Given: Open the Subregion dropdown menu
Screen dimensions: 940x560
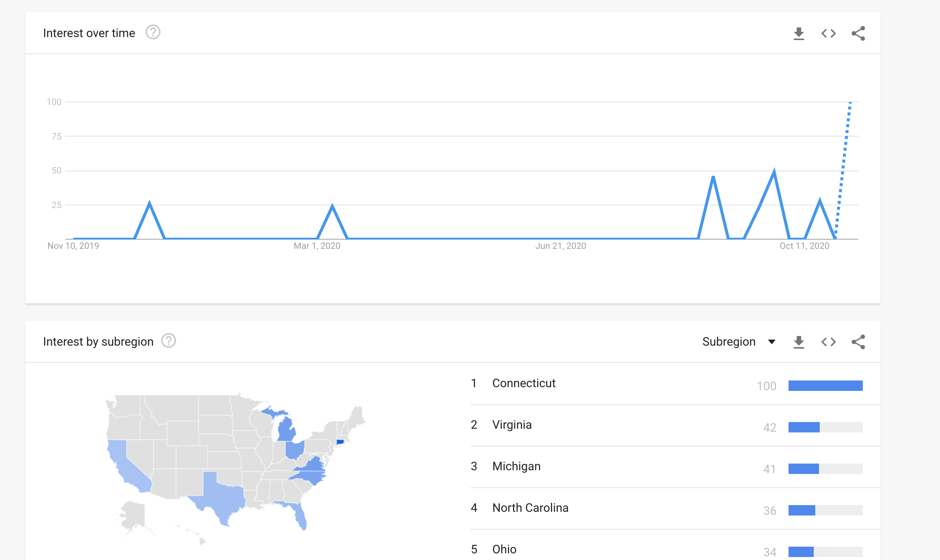Looking at the screenshot, I should (739, 342).
